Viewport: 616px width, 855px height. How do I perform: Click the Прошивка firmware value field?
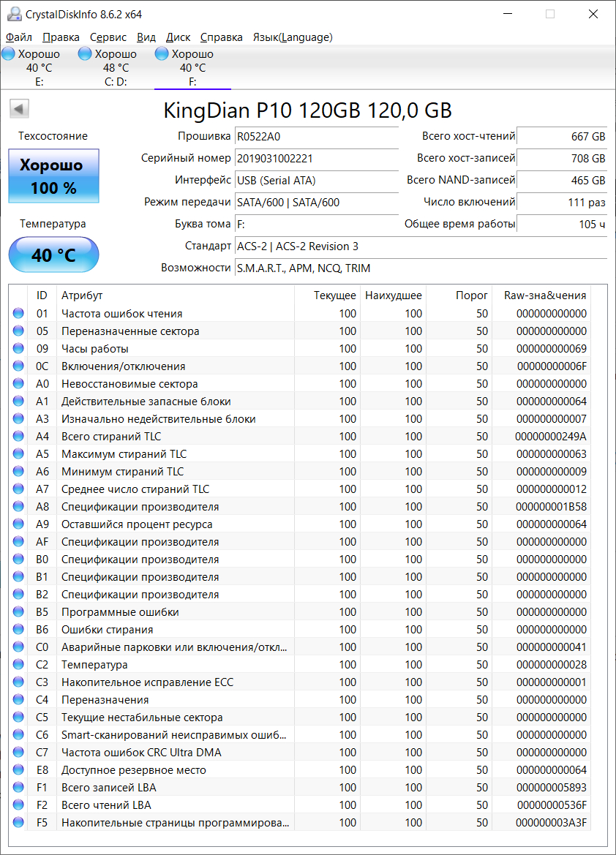tap(316, 136)
